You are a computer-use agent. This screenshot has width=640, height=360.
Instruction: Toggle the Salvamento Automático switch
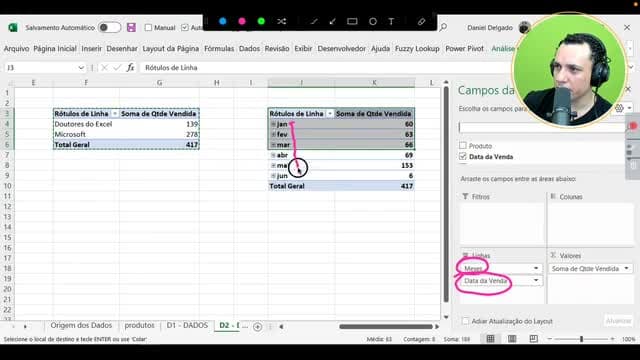coord(109,27)
